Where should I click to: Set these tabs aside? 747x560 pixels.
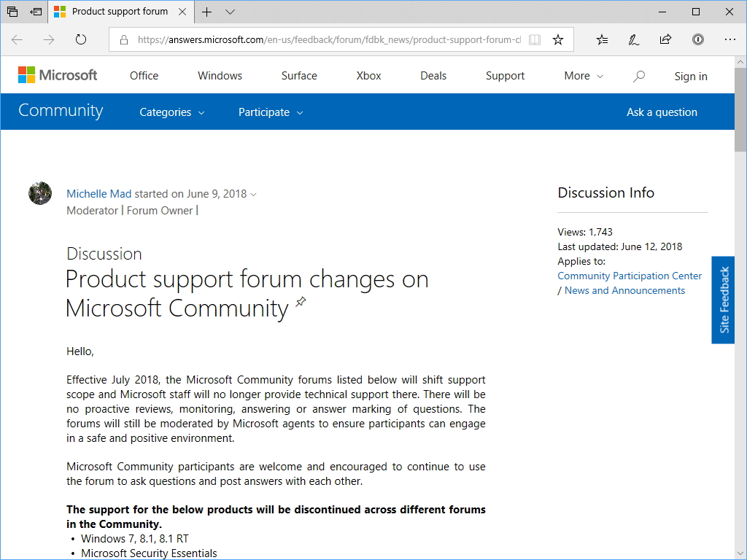(x=12, y=12)
